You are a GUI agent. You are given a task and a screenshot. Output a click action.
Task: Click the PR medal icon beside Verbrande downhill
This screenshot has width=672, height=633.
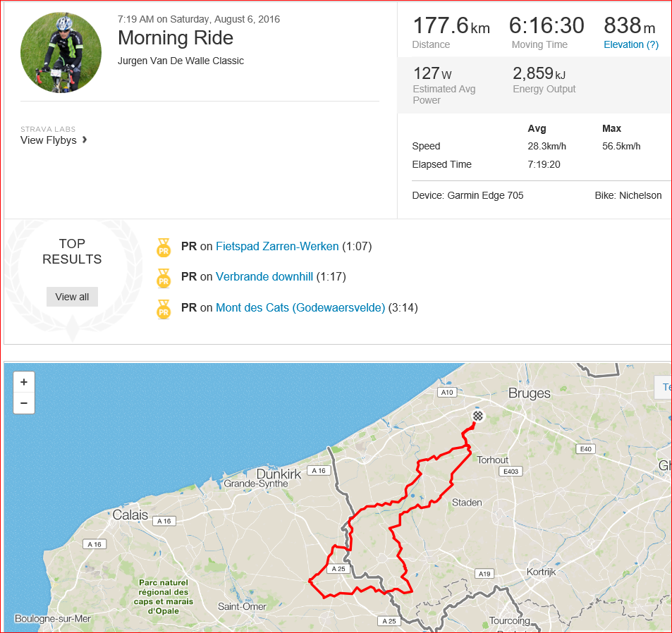(x=164, y=278)
